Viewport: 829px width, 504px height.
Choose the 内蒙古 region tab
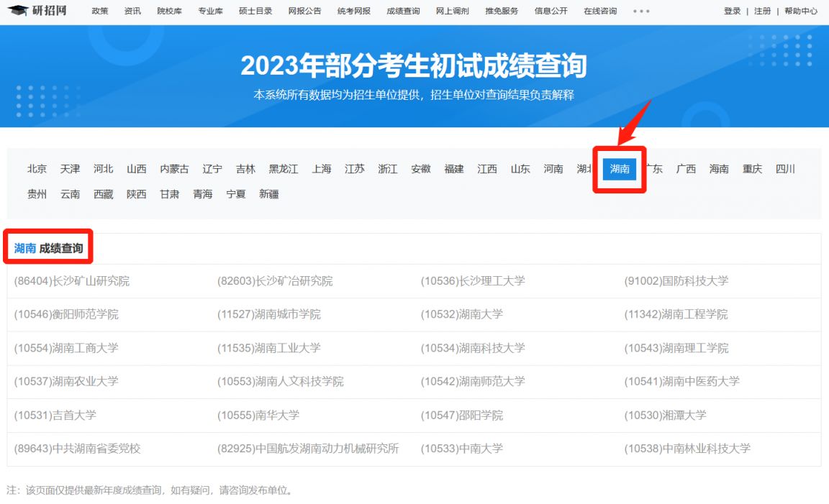click(x=174, y=169)
